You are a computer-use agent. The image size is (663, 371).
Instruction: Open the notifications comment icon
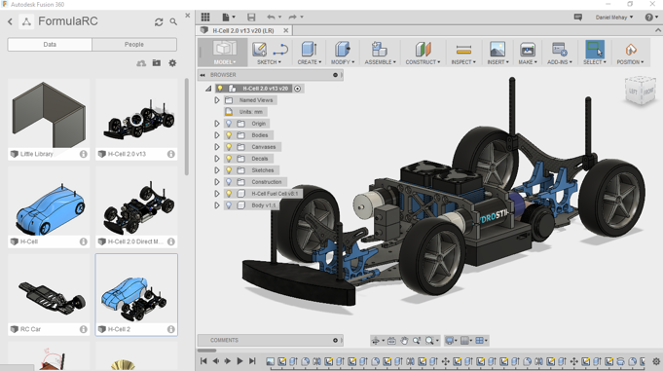click(578, 17)
